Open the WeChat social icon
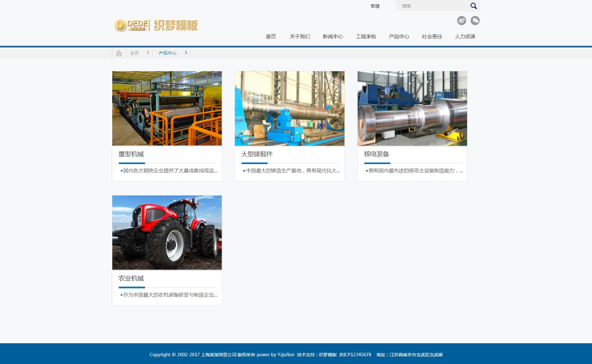 475,21
